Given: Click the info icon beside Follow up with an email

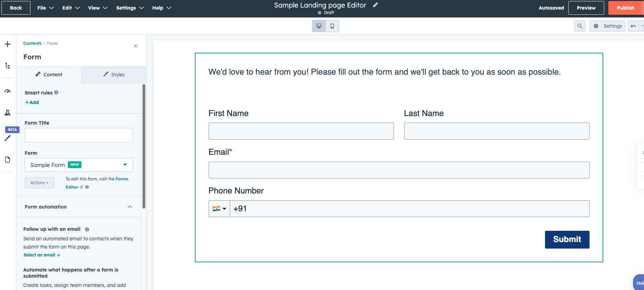Looking at the screenshot, I should (87, 229).
